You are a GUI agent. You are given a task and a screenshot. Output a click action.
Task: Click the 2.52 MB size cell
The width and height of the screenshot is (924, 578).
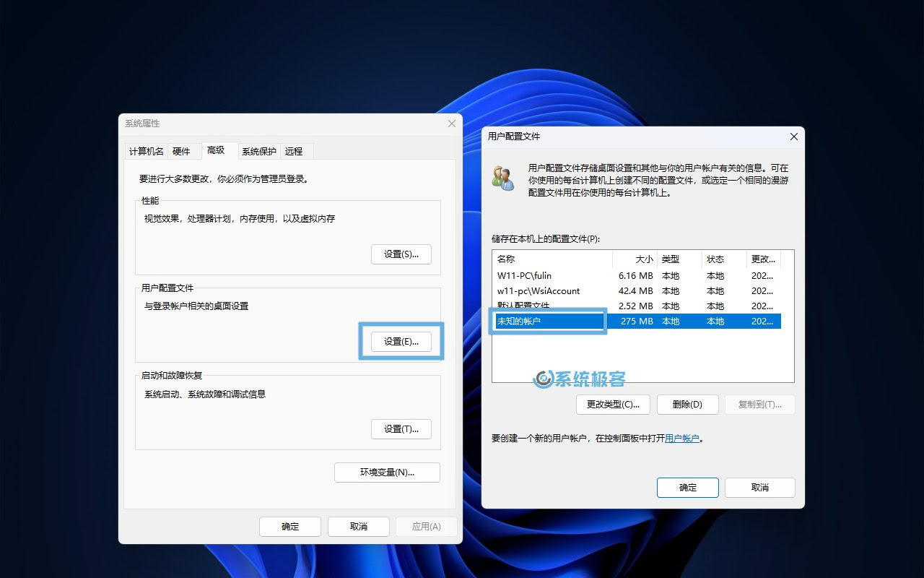coord(635,306)
